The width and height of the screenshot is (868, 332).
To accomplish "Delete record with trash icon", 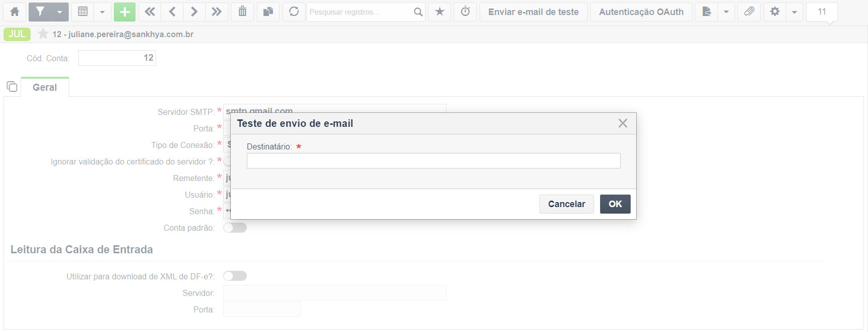I will pos(242,12).
